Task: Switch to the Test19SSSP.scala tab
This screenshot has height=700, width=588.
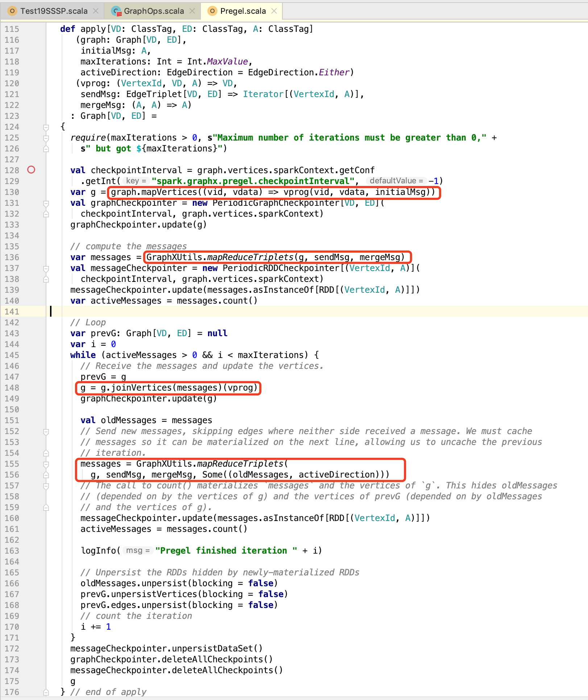Action: (x=53, y=11)
